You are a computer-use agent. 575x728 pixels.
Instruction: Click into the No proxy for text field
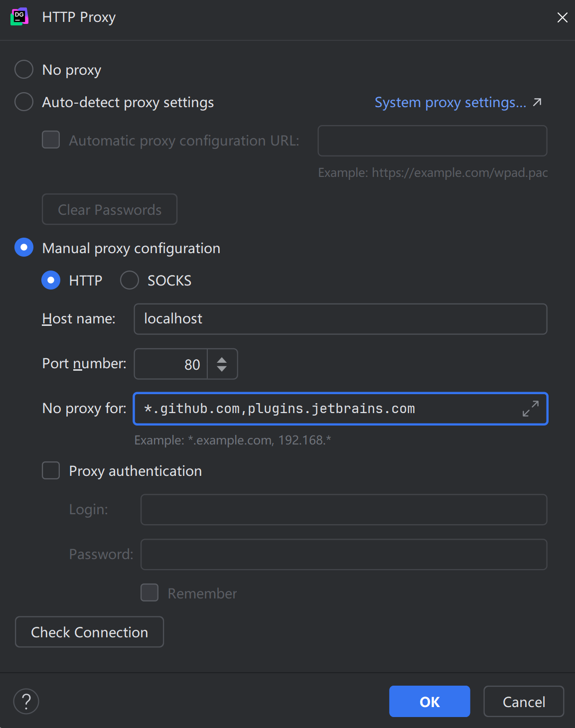pos(324,409)
